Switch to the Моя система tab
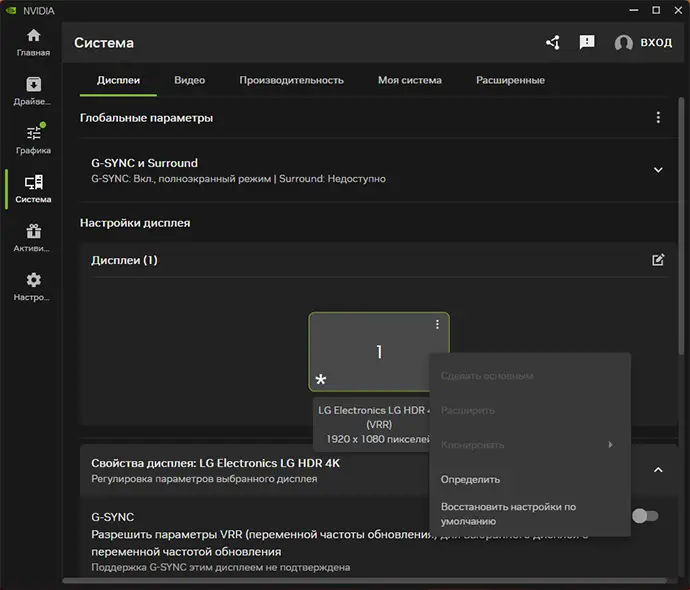 click(410, 81)
